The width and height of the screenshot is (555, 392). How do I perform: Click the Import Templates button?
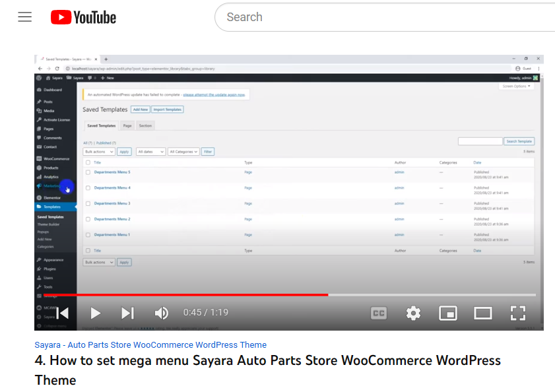click(168, 110)
